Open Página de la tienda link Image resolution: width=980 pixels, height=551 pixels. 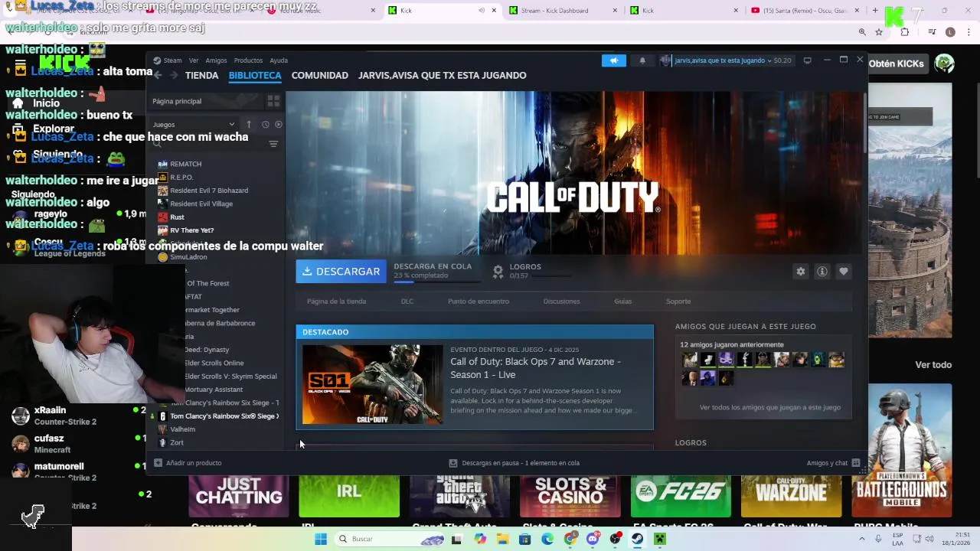337,301
